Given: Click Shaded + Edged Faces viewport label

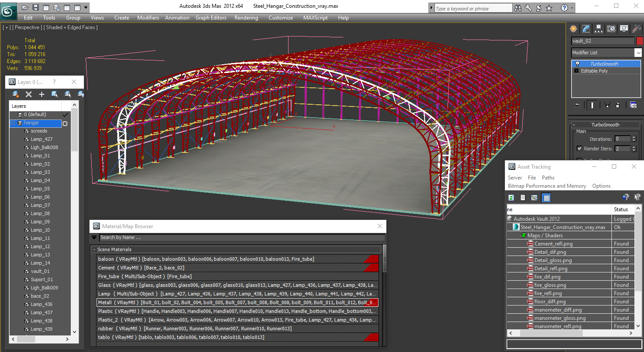Looking at the screenshot, I should 70,27.
